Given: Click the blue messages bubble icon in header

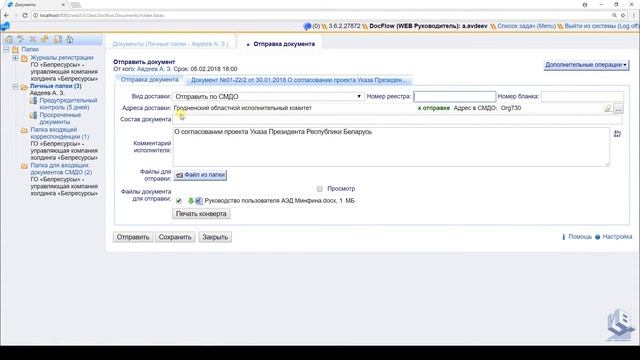Looking at the screenshot, I should (307, 26).
